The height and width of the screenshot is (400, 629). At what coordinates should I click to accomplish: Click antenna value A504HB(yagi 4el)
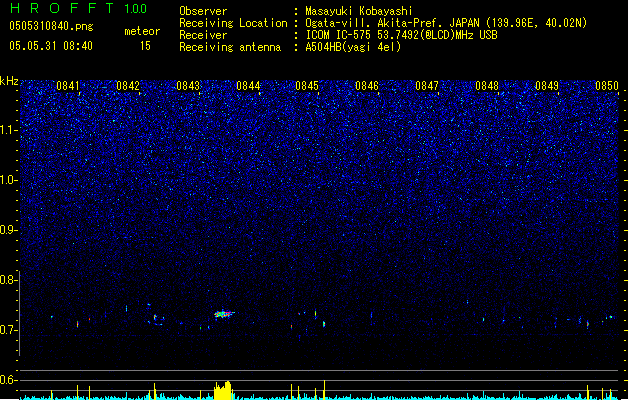coord(353,47)
